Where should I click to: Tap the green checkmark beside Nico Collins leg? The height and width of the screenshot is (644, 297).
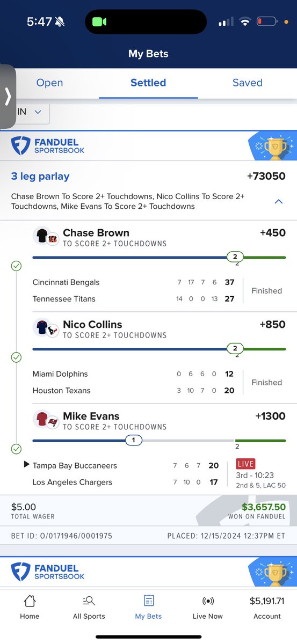pyautogui.click(x=16, y=357)
